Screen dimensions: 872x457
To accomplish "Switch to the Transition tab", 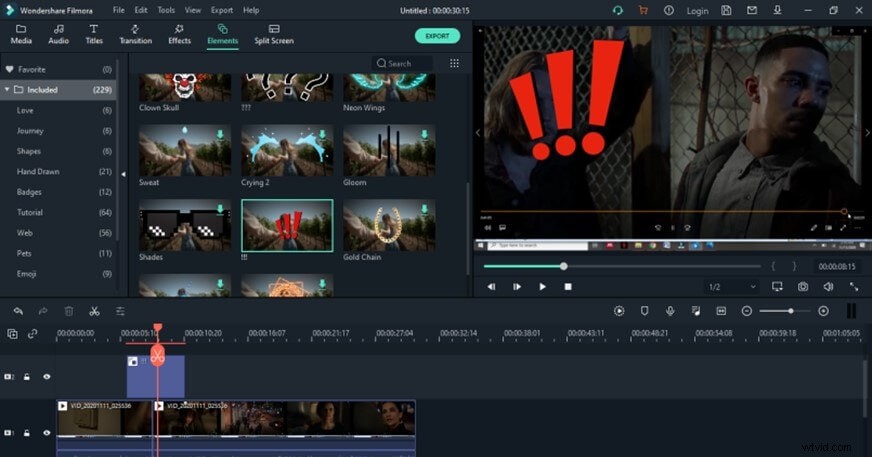I will [x=135, y=34].
